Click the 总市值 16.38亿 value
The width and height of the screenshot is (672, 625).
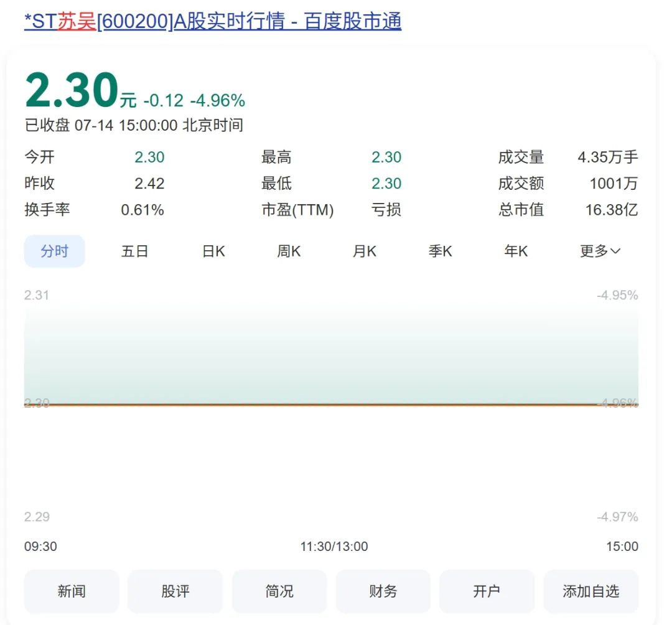[611, 210]
